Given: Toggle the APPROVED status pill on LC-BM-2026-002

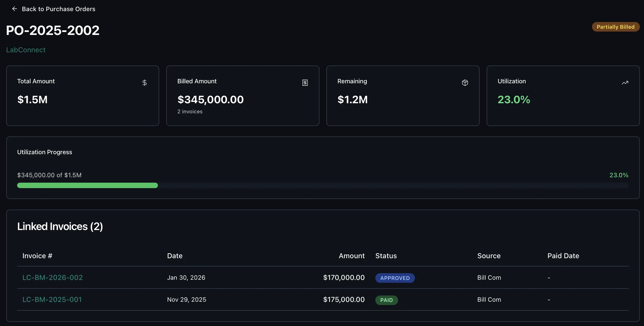Looking at the screenshot, I should [x=395, y=278].
